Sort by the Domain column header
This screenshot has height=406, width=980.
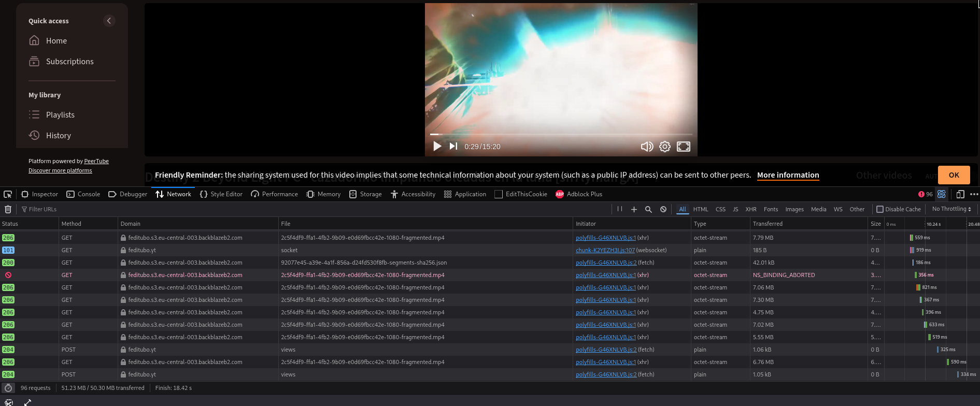click(198, 224)
